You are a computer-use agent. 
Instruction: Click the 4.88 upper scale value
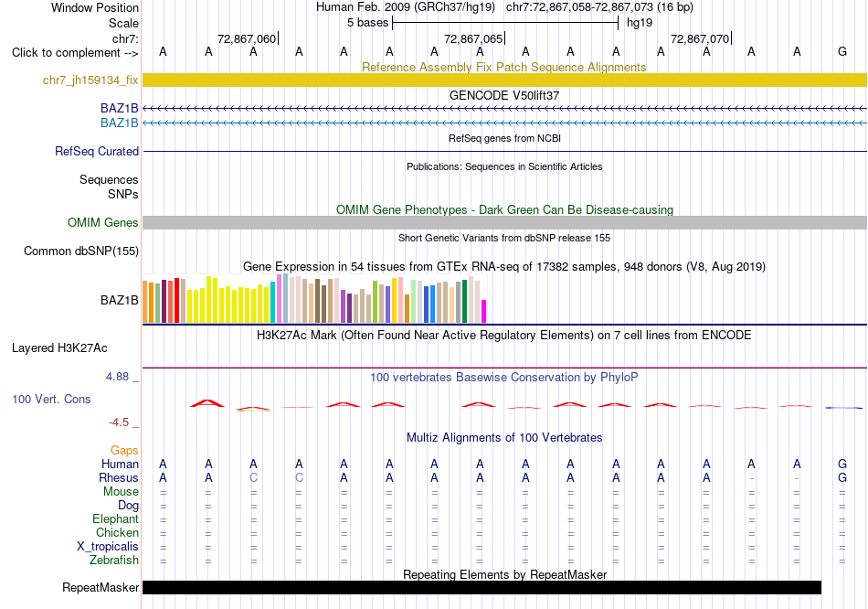click(117, 377)
